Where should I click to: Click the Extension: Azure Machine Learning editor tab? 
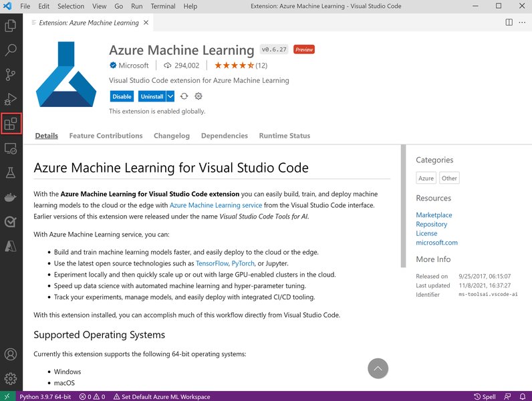pyautogui.click(x=89, y=23)
